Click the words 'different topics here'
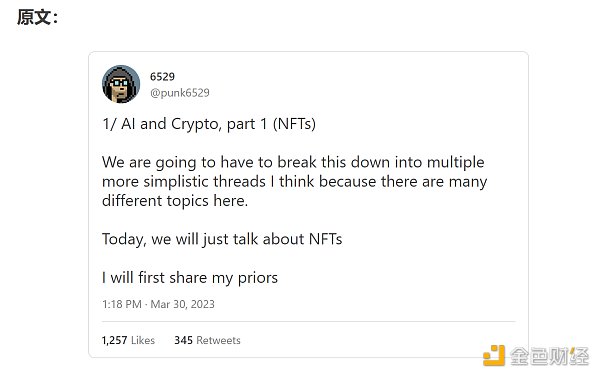 (175, 201)
